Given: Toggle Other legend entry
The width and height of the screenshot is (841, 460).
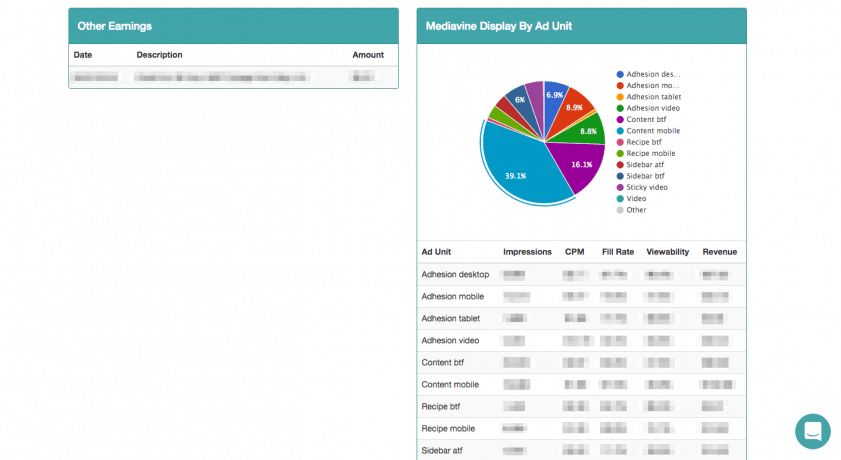Looking at the screenshot, I should pyautogui.click(x=631, y=210).
